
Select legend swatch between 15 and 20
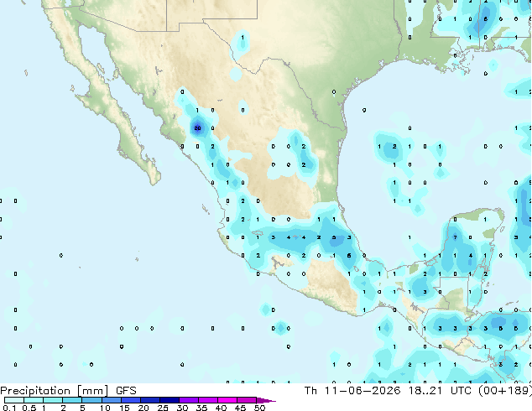[x=130, y=400]
